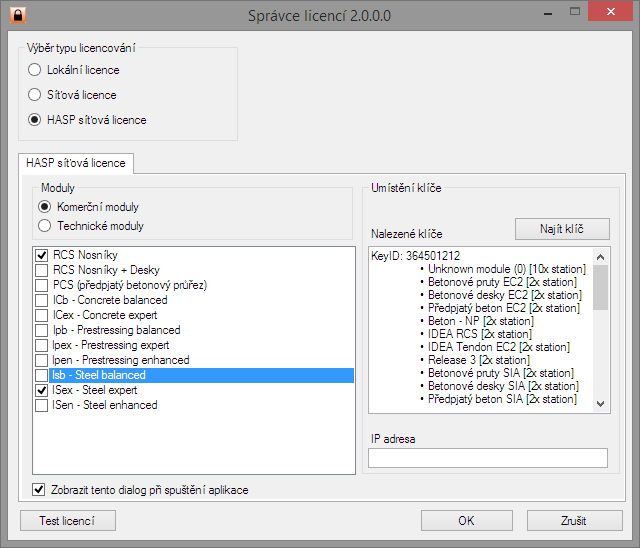Image resolution: width=640 pixels, height=548 pixels.
Task: Enable RCS Nosníky + Desky checkbox
Action: pyautogui.click(x=41, y=270)
